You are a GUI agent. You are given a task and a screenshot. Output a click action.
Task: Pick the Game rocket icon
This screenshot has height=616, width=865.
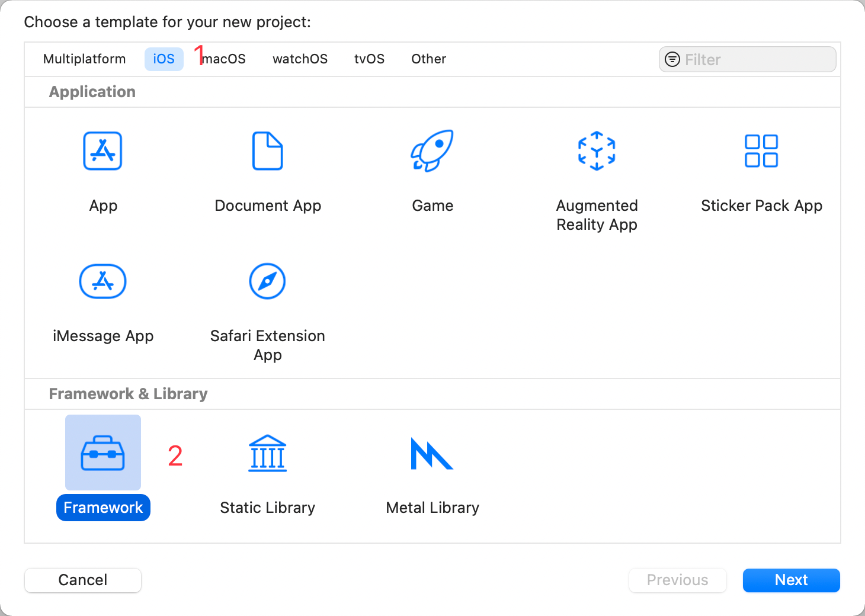tap(432, 151)
